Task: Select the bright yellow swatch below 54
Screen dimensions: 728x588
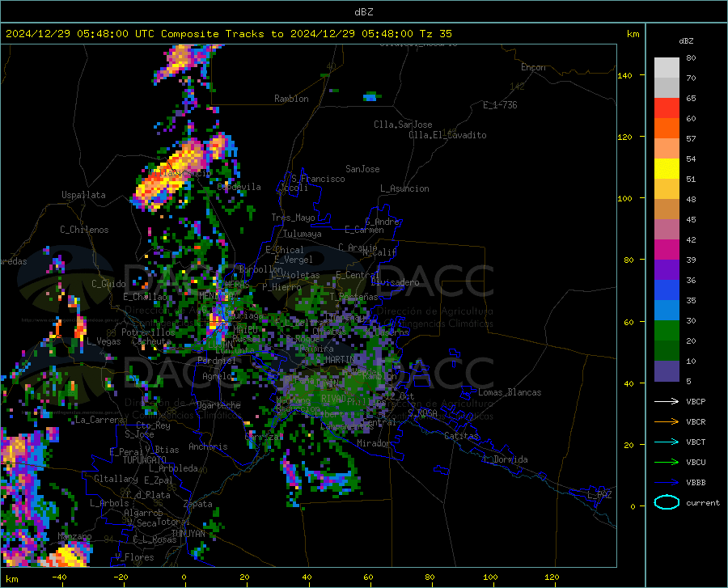Action: coord(667,169)
